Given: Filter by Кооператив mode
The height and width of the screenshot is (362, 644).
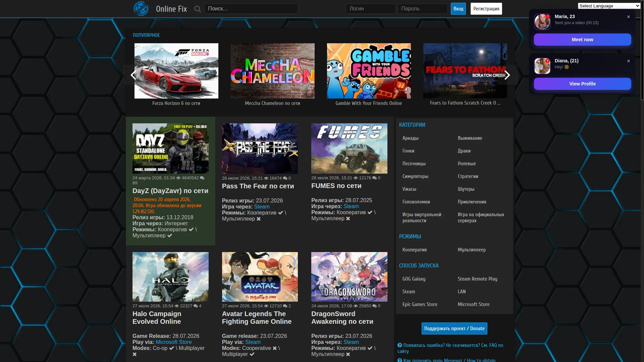Looking at the screenshot, I should coord(415,250).
